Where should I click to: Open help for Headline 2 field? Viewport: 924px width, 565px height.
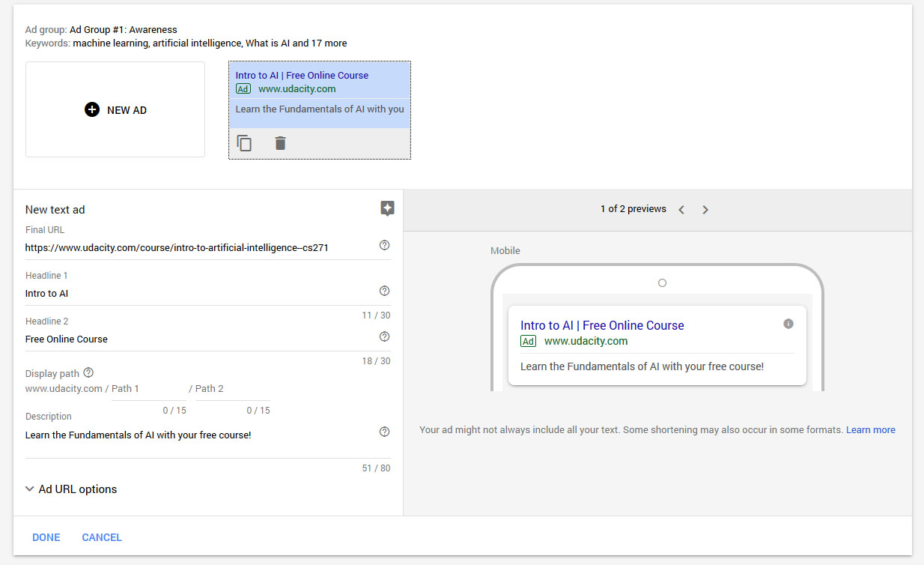385,336
